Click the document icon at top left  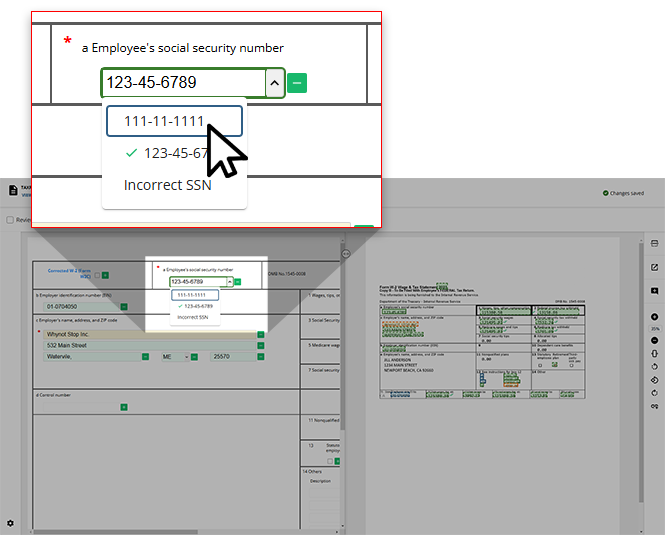13,190
